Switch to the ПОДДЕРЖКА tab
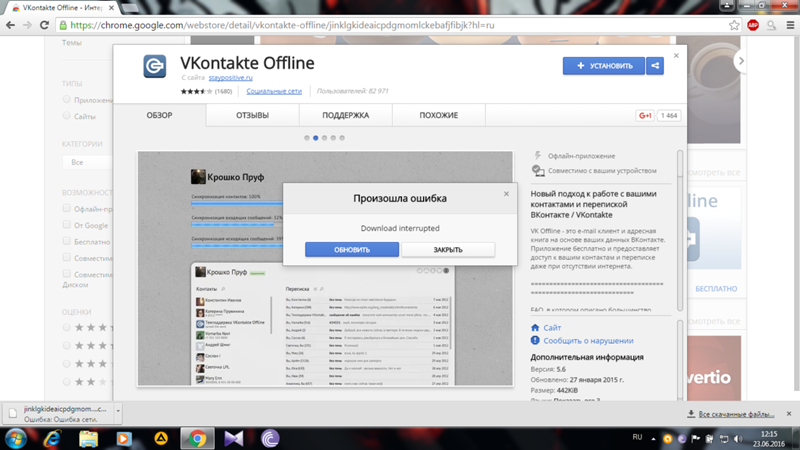 click(345, 115)
